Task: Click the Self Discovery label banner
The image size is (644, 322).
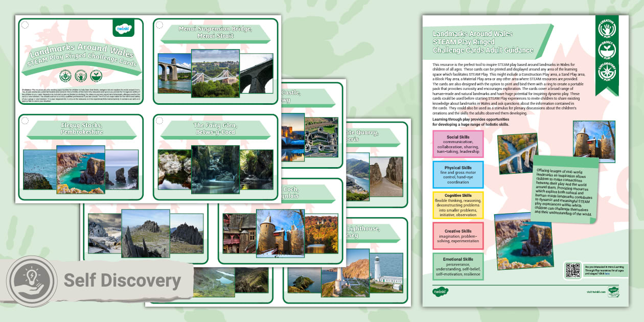Action: [x=122, y=281]
